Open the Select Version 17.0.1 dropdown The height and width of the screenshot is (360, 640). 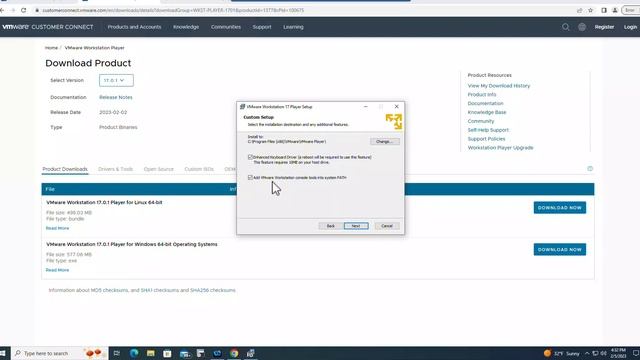tap(116, 80)
